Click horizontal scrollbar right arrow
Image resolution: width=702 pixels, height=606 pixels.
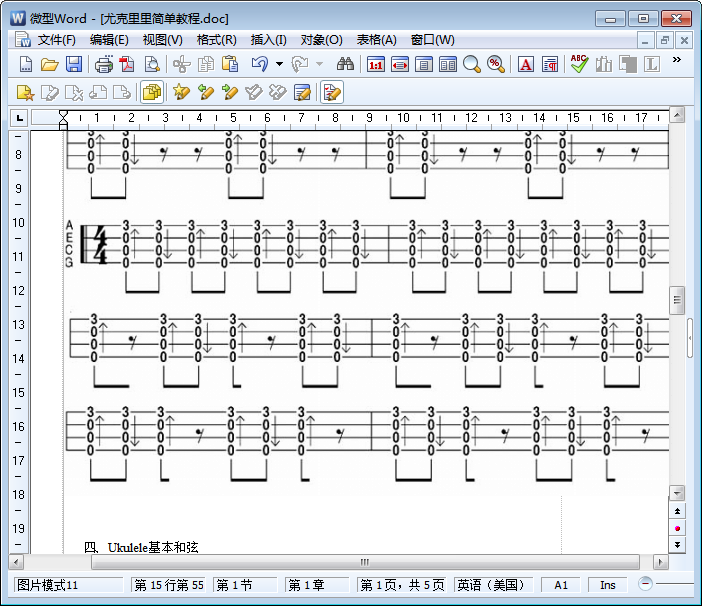click(x=660, y=562)
